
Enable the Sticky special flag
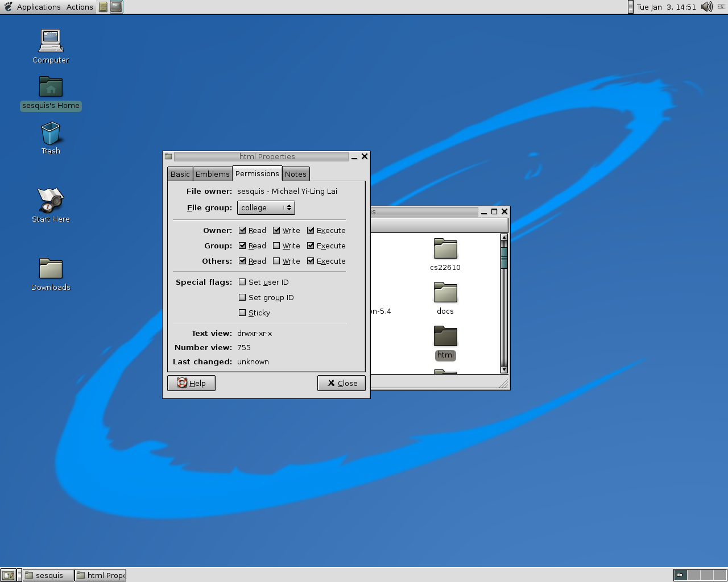[242, 313]
